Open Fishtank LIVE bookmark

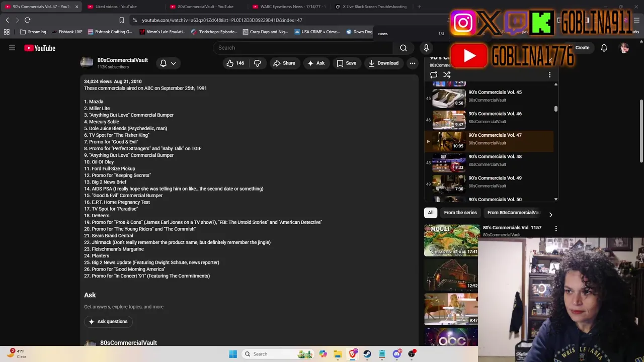point(67,32)
